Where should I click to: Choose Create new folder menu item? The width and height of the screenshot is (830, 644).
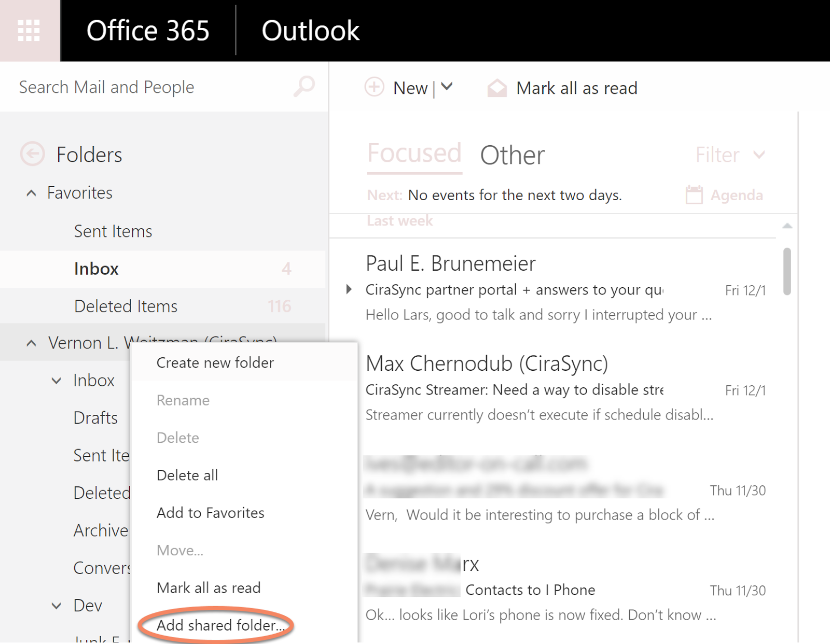pos(215,362)
